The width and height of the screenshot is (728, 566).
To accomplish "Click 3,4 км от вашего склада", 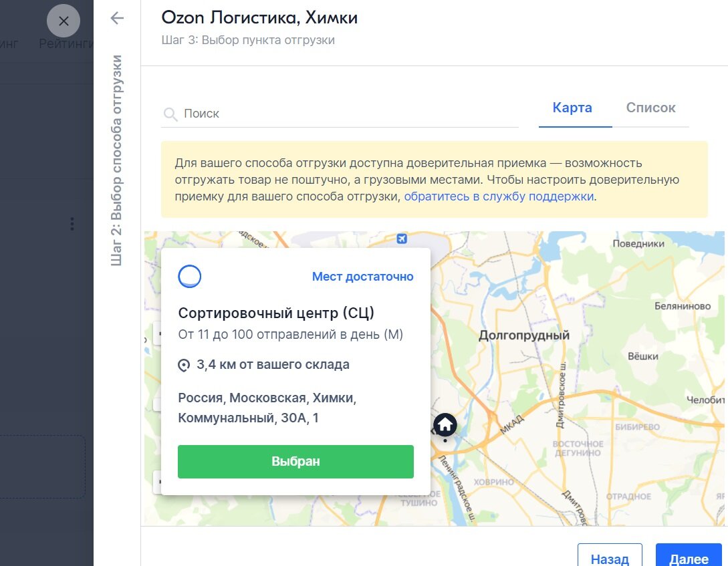I will click(x=273, y=365).
